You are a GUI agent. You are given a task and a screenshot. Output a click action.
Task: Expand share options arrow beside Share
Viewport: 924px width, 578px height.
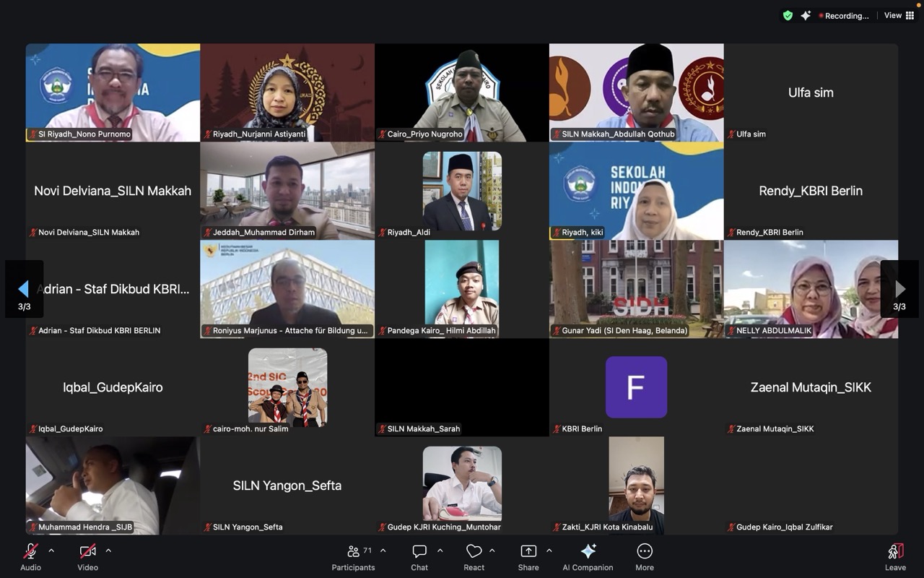(549, 551)
